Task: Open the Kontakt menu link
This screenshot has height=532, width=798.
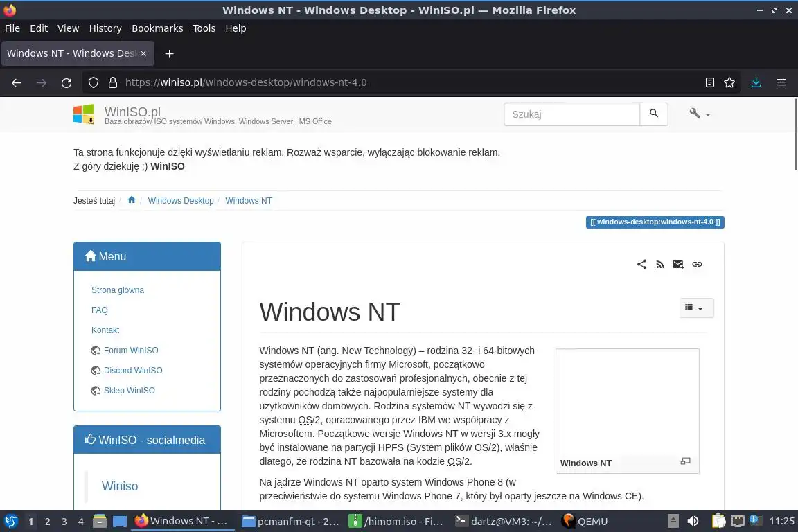Action: (x=105, y=330)
